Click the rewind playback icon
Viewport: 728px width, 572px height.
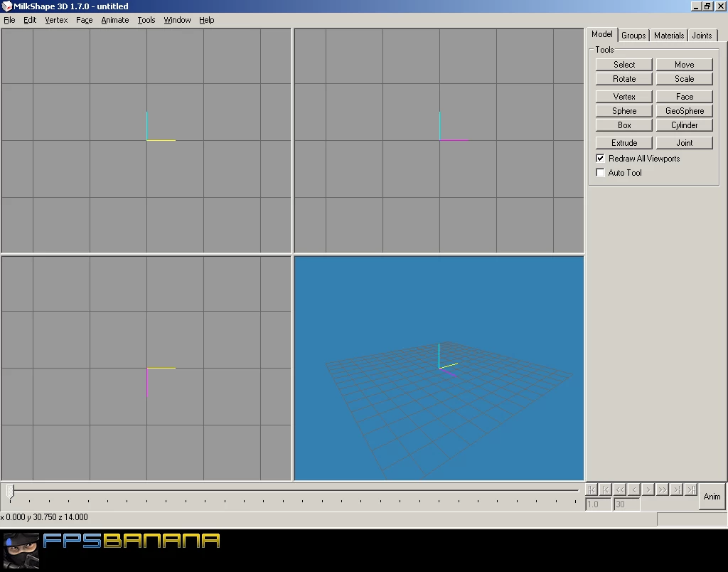pyautogui.click(x=619, y=489)
